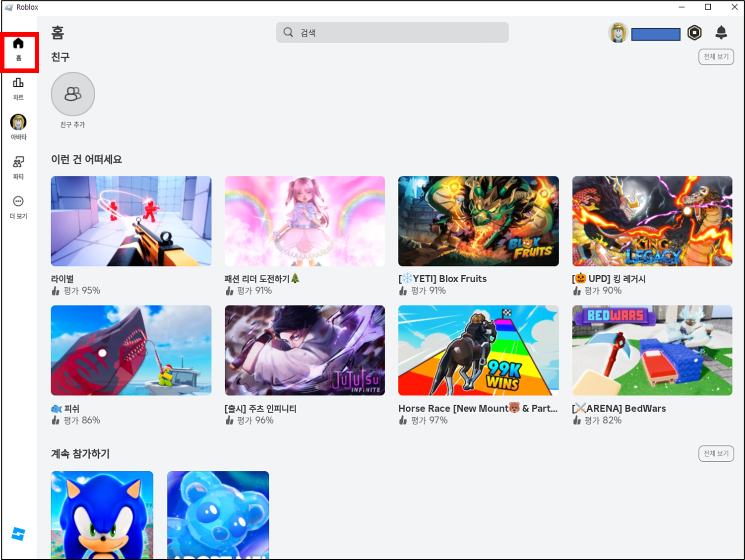Click the 평가 86% rating text
745x560 pixels.
coord(82,420)
